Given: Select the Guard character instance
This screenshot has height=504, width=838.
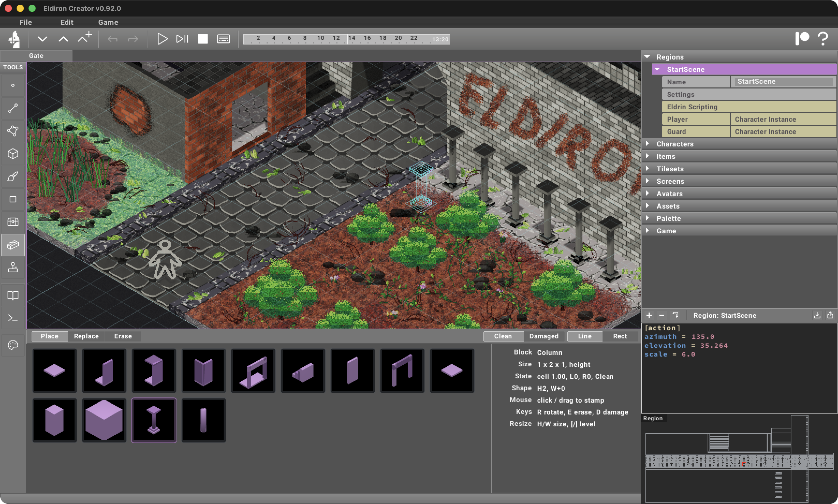Looking at the screenshot, I should click(x=749, y=131).
